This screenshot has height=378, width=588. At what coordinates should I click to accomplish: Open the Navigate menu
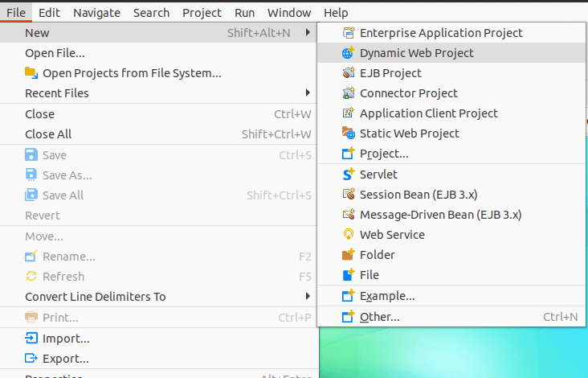click(x=96, y=13)
